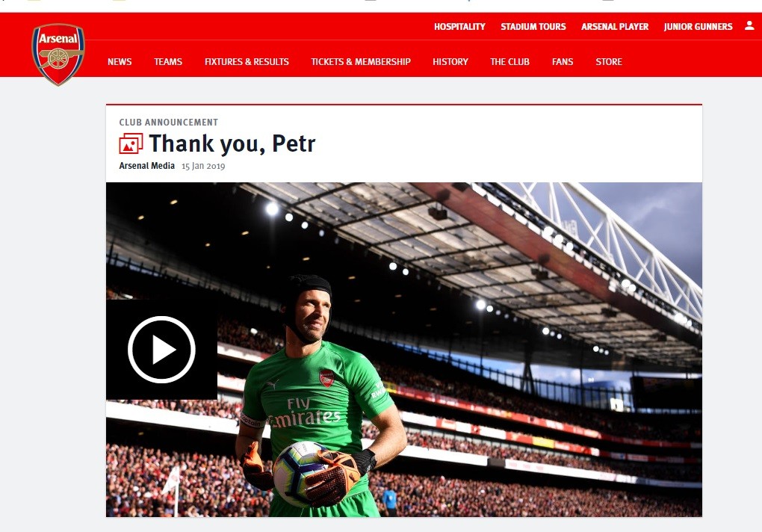Open Tickets & Membership section
The image size is (762, 532).
tap(361, 62)
